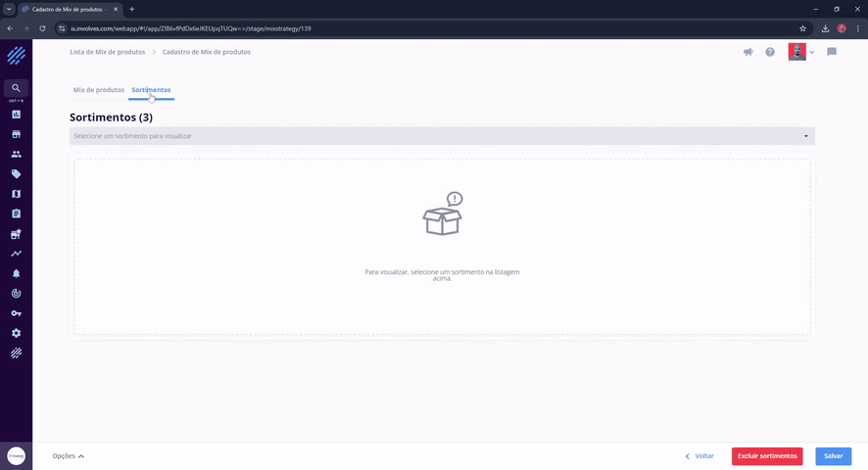Click the clipboard icon in sidebar

[x=16, y=213]
